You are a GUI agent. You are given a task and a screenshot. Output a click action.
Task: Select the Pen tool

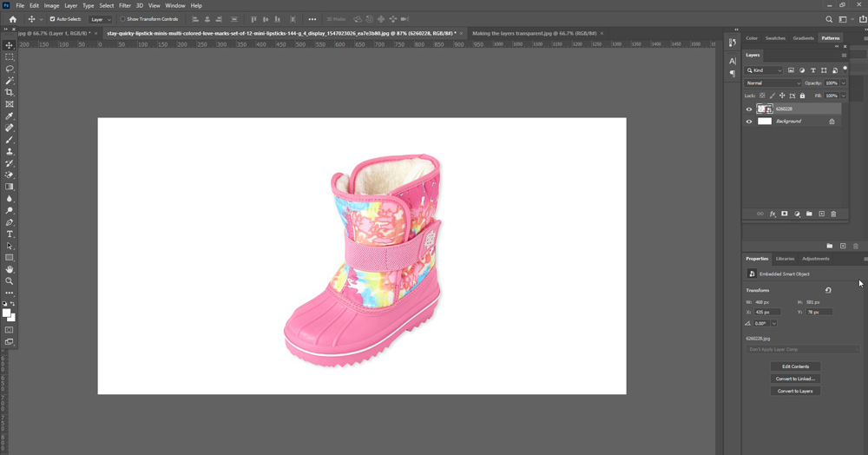[10, 222]
